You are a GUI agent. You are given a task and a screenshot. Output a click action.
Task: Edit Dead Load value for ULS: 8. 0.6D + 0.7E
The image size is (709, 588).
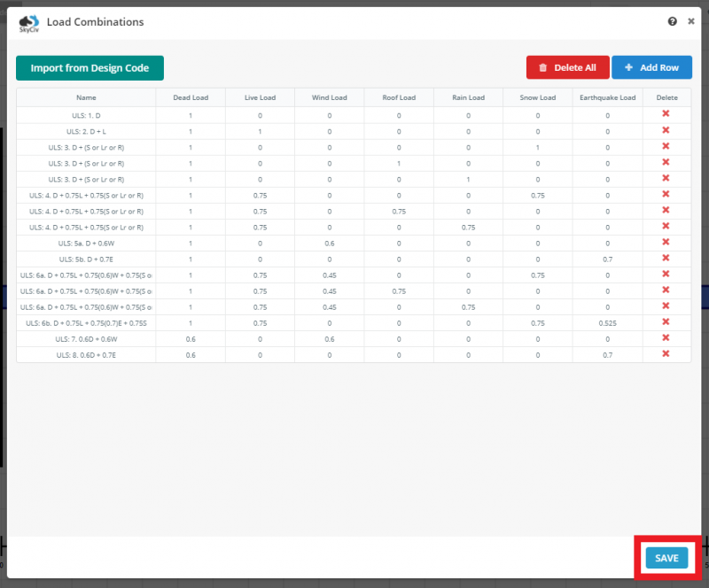click(x=191, y=354)
